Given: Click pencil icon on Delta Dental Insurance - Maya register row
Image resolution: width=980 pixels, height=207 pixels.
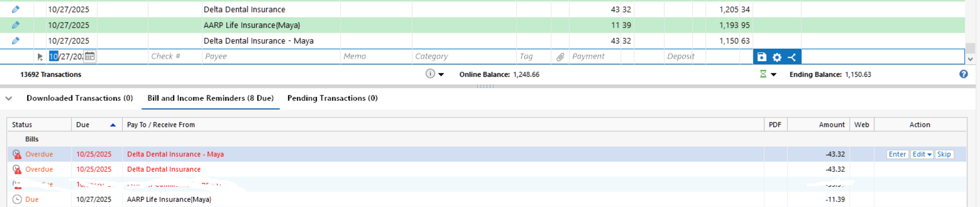Looking at the screenshot, I should tap(15, 41).
